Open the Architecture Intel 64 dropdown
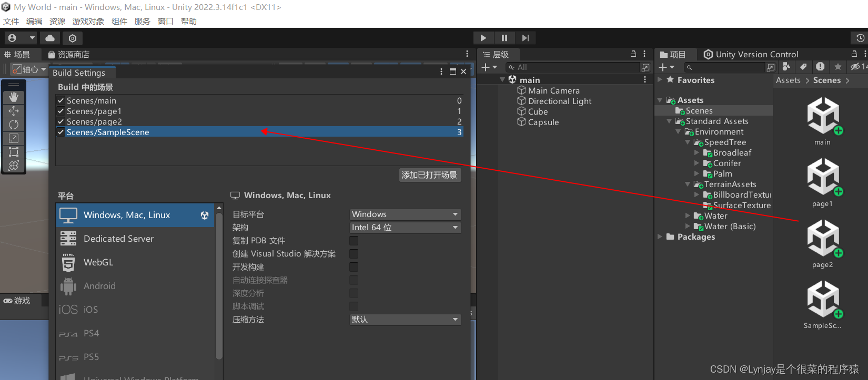Viewport: 868px width, 380px height. pyautogui.click(x=405, y=228)
